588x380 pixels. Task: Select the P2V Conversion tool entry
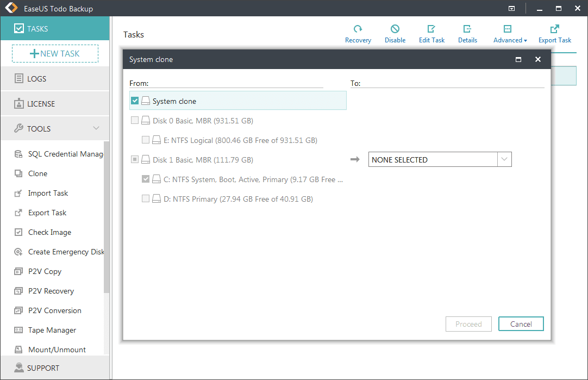click(x=54, y=310)
